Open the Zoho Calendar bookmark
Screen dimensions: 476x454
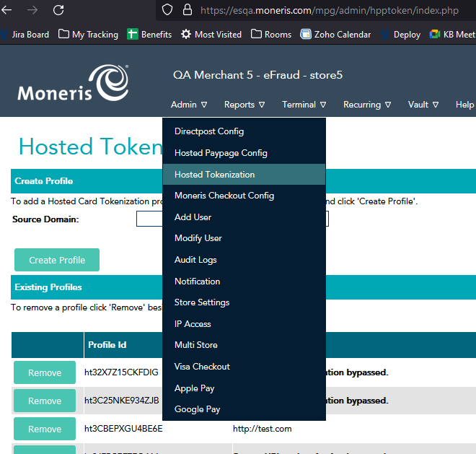tap(335, 34)
